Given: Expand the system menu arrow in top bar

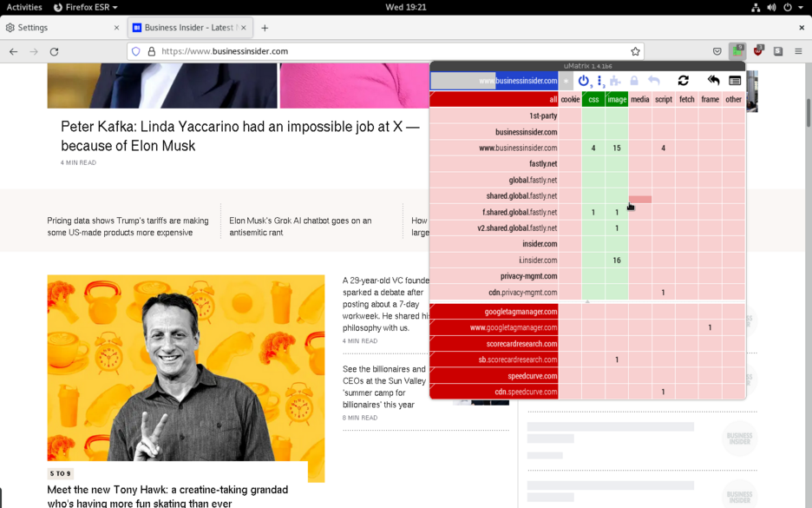Looking at the screenshot, I should point(801,7).
